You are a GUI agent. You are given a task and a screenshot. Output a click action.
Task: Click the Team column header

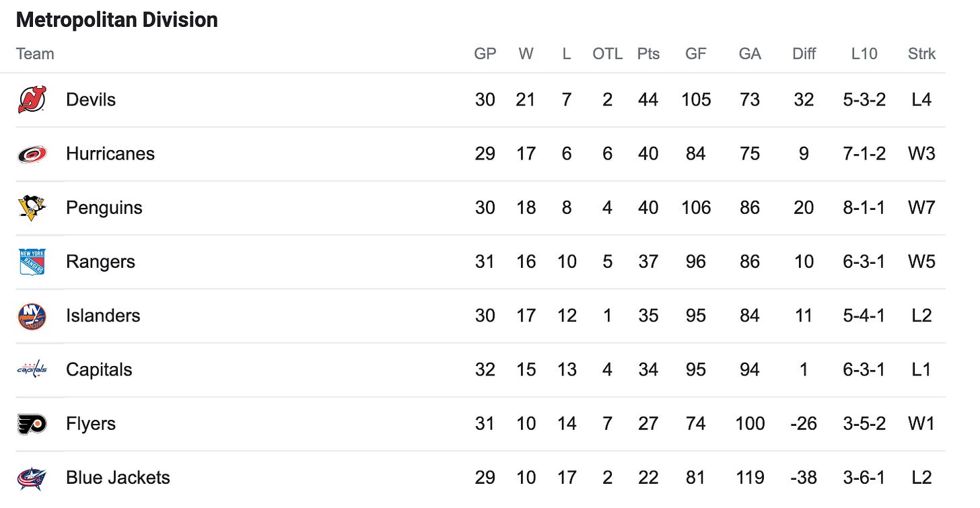(35, 54)
